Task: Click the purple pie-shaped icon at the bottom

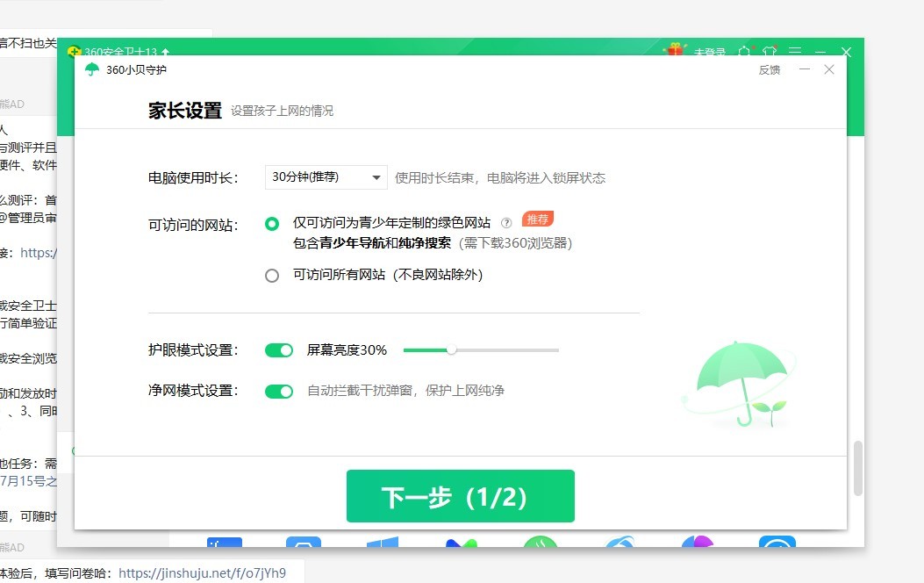Action: [696, 543]
